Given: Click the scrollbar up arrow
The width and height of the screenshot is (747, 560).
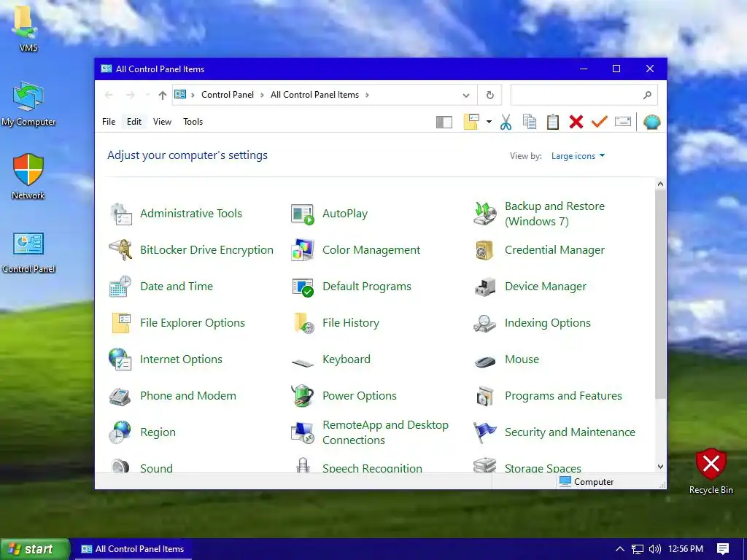Looking at the screenshot, I should coord(660,184).
